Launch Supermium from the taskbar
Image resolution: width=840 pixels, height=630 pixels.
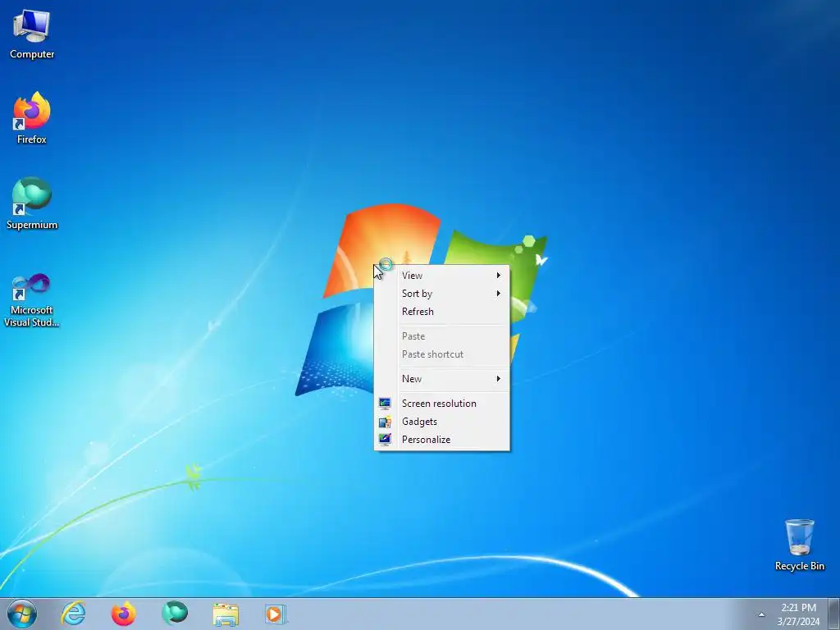click(x=174, y=614)
